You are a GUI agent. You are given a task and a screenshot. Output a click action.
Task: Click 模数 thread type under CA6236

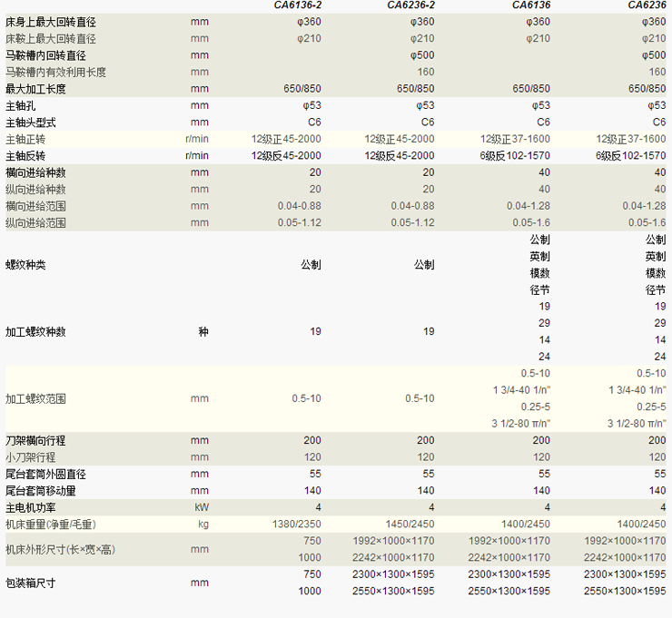656,273
